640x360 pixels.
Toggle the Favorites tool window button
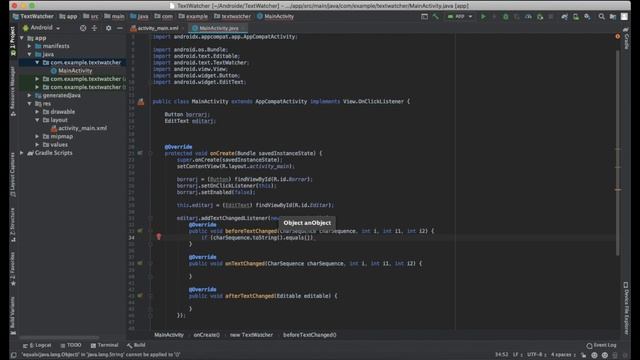click(13, 268)
